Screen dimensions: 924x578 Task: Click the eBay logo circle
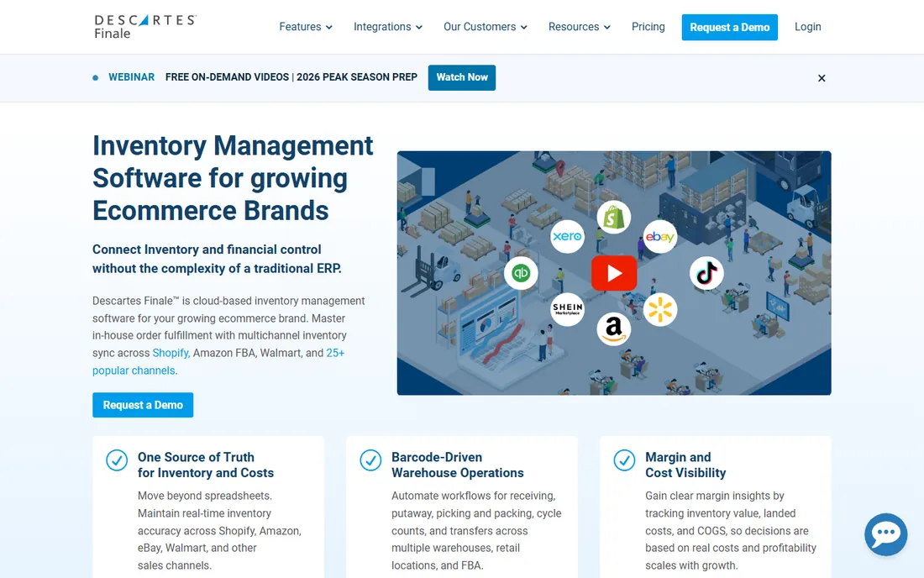(x=659, y=237)
